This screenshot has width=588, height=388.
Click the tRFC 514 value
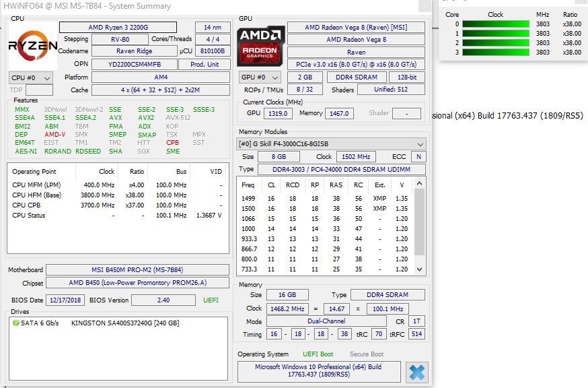point(416,334)
